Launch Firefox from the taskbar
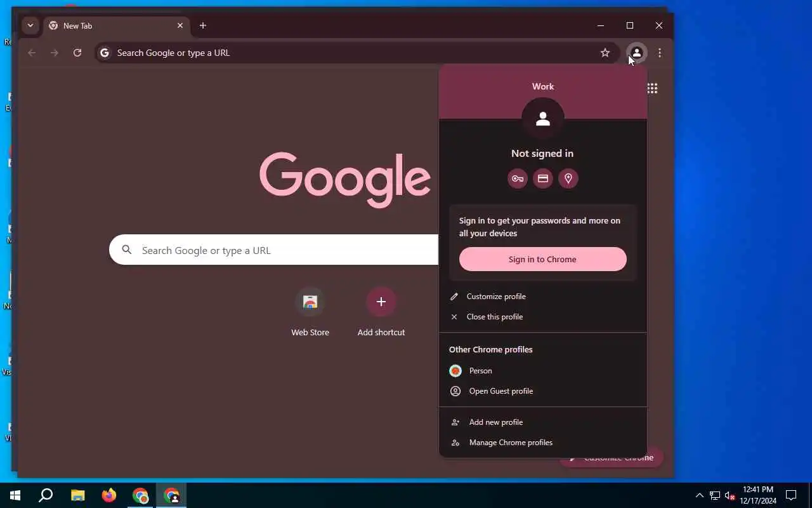Viewport: 812px width, 508px height. coord(109,495)
